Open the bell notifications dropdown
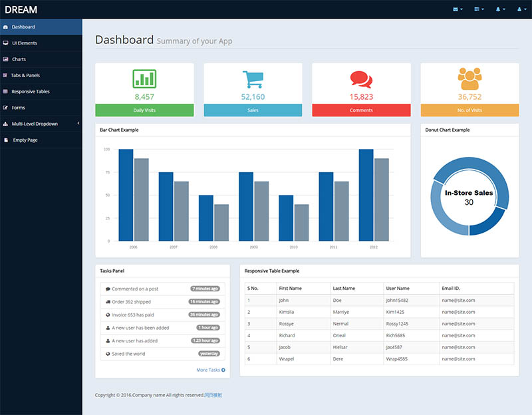Screen dimensions: 532x415 point(499,9)
